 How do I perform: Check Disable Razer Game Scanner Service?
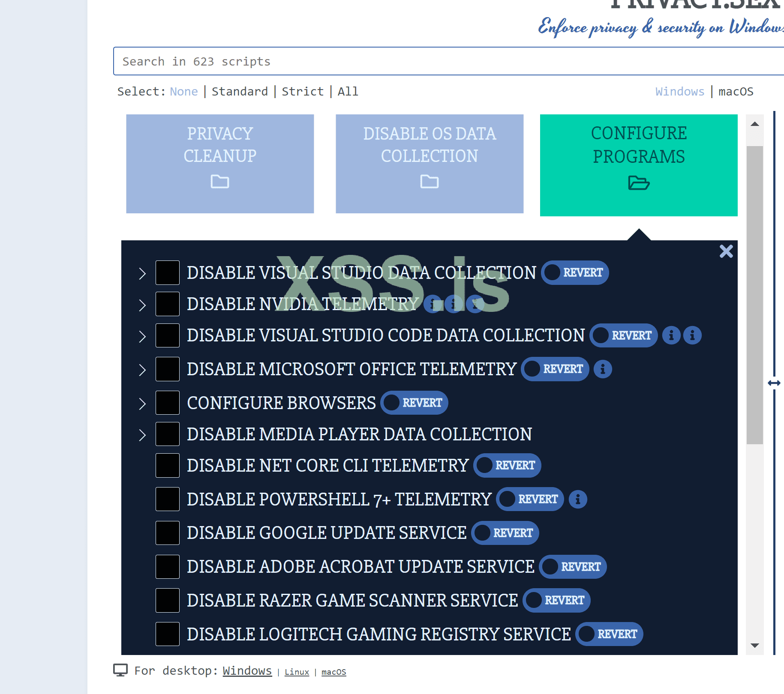[x=168, y=601]
